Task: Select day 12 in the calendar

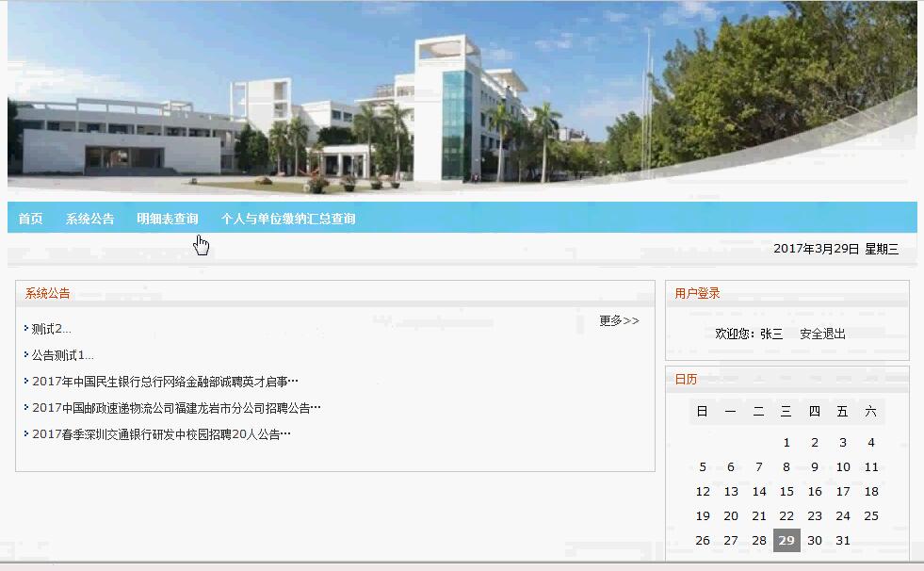Action: (703, 492)
